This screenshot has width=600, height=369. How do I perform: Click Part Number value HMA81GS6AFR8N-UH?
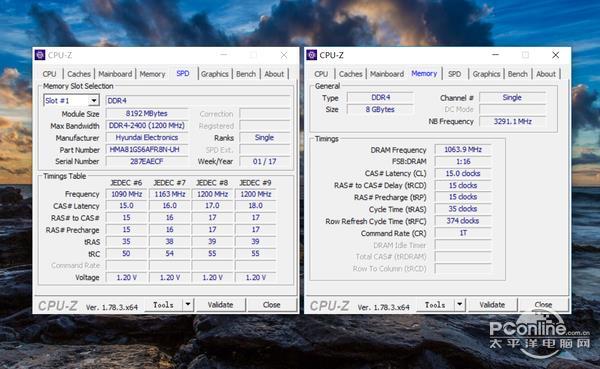tap(147, 150)
